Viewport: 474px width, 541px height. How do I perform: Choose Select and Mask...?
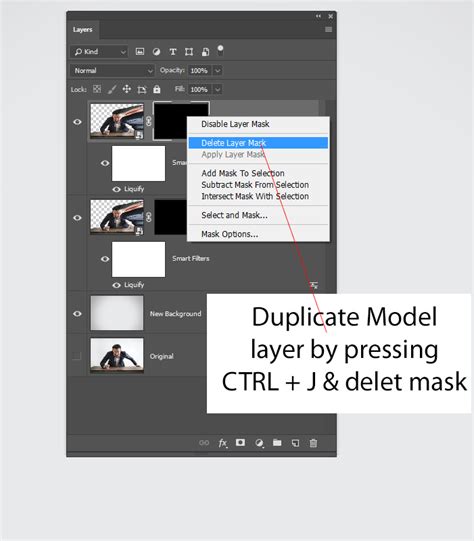tap(258, 215)
